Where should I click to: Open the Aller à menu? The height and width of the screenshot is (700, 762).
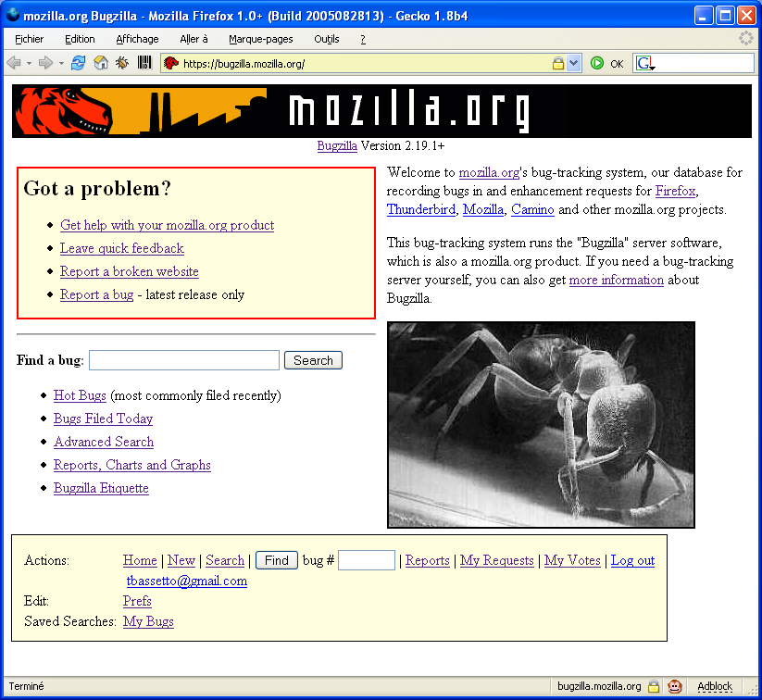coord(194,39)
